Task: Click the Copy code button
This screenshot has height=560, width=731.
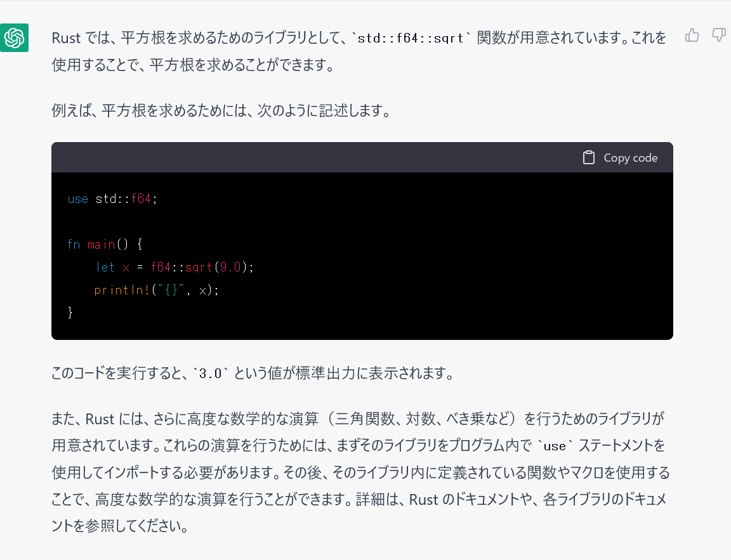Action: click(x=620, y=158)
